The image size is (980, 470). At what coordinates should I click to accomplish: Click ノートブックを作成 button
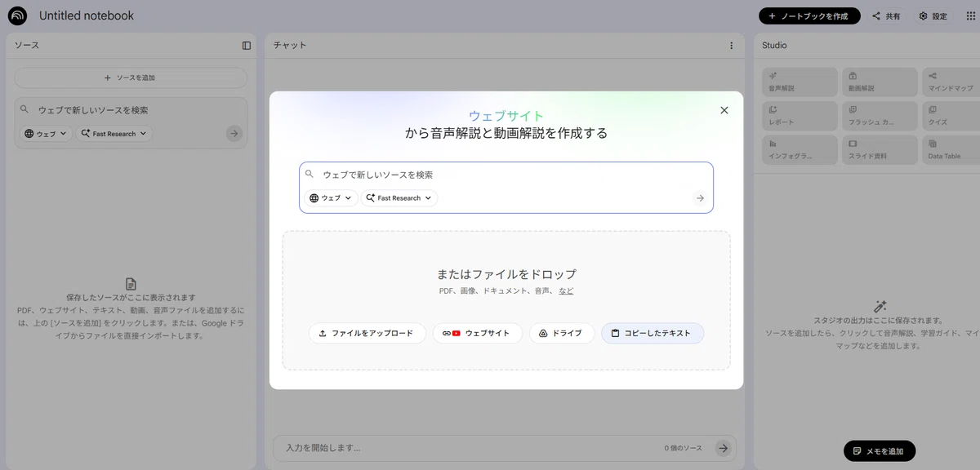(x=809, y=16)
